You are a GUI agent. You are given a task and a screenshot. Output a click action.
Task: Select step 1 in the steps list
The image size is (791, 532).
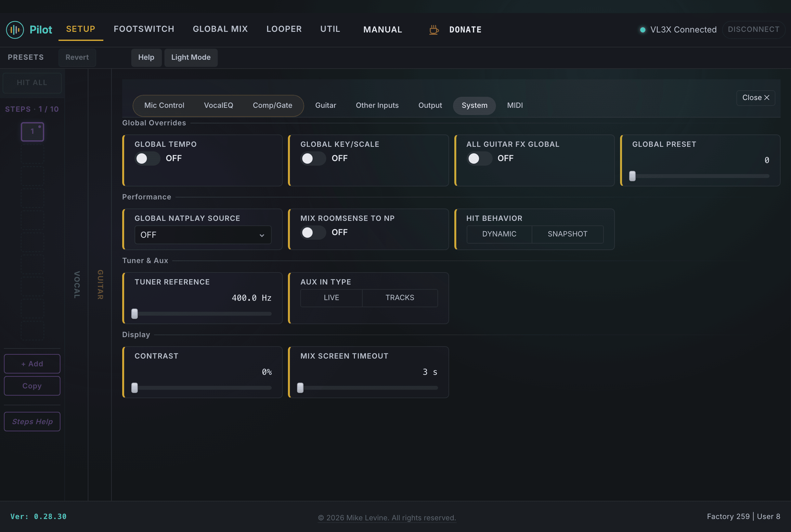[32, 132]
